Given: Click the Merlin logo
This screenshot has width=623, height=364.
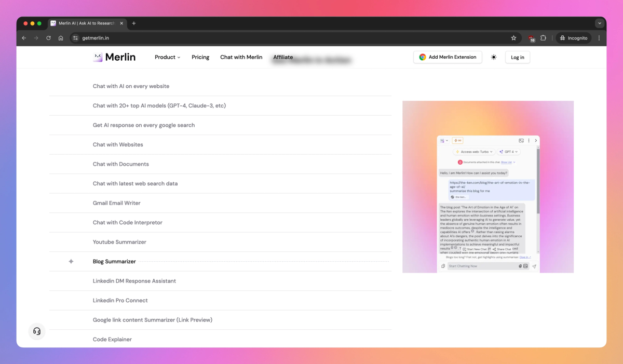Looking at the screenshot, I should (114, 57).
